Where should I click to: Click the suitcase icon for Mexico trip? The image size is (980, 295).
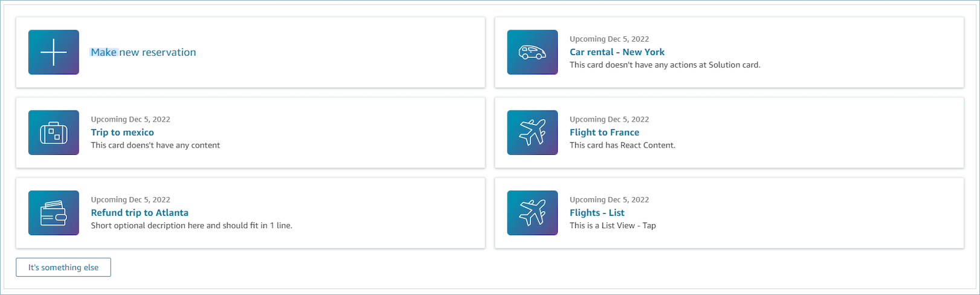coord(54,133)
